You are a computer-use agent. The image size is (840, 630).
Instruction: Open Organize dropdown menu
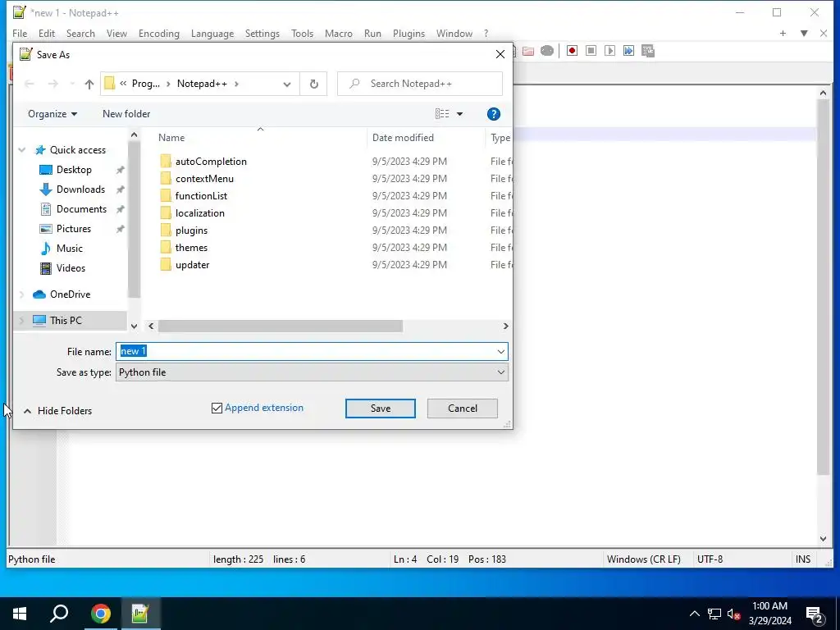pyautogui.click(x=52, y=114)
